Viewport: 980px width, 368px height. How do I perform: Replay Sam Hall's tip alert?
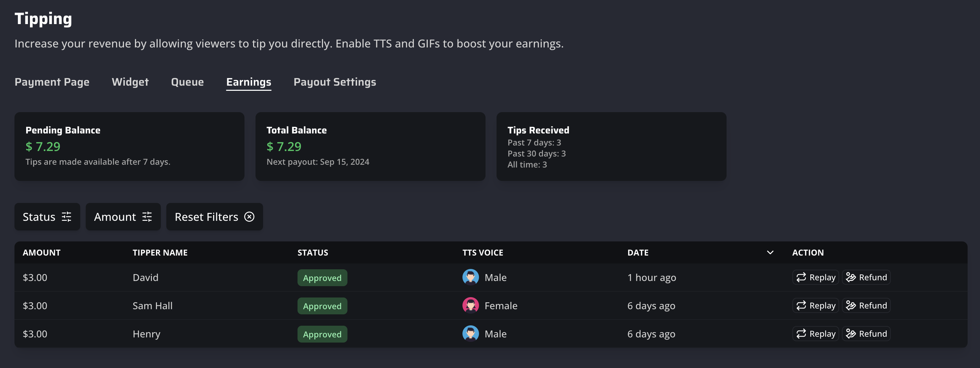(x=816, y=306)
